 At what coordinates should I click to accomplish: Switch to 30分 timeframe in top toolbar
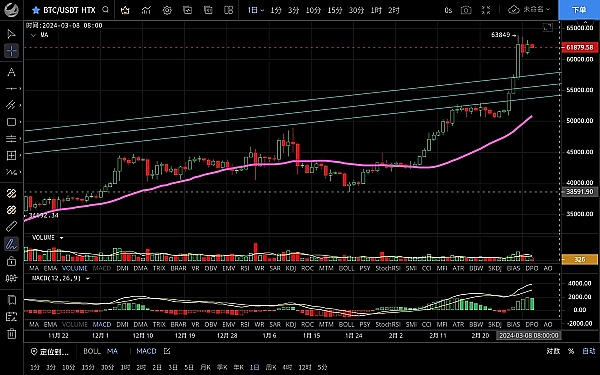pos(356,10)
